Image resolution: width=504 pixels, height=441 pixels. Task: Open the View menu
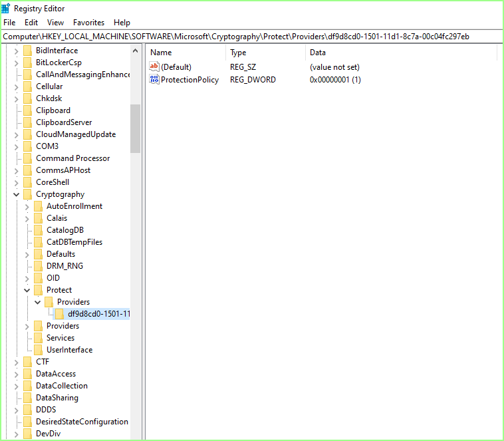coord(55,23)
